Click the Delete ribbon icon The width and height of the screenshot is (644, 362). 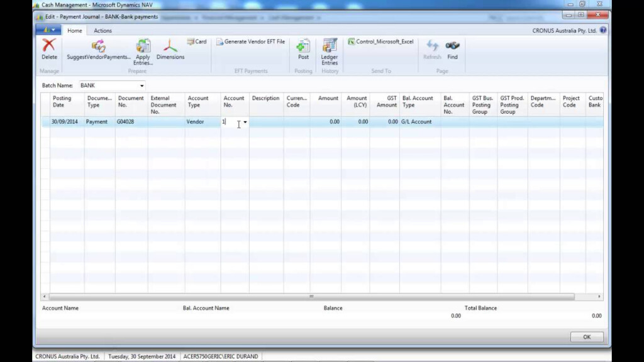(x=49, y=49)
